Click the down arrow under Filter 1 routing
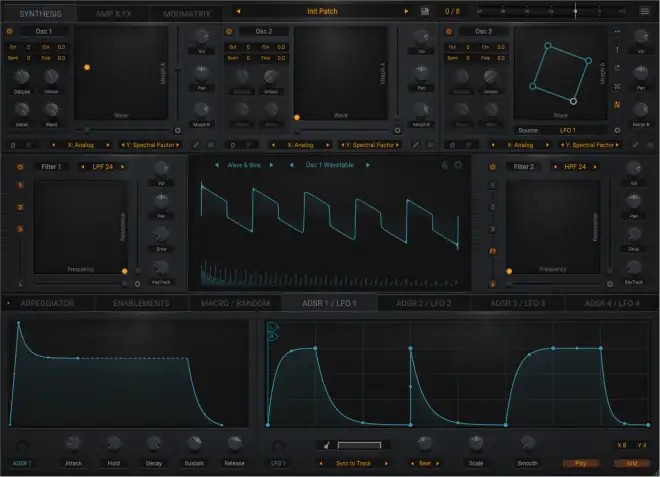 click(20, 284)
